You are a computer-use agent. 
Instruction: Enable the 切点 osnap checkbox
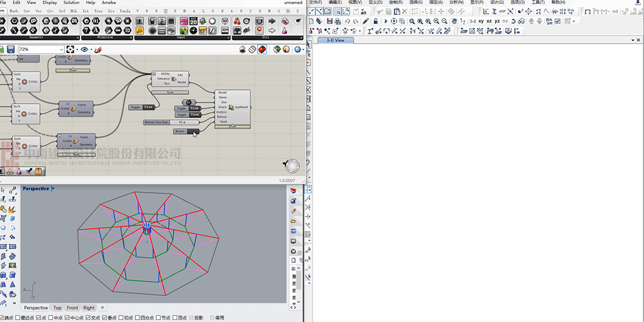122,318
